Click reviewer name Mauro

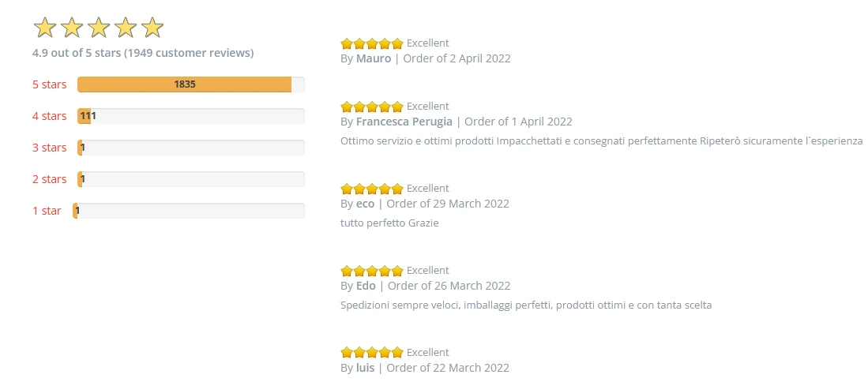click(x=374, y=58)
